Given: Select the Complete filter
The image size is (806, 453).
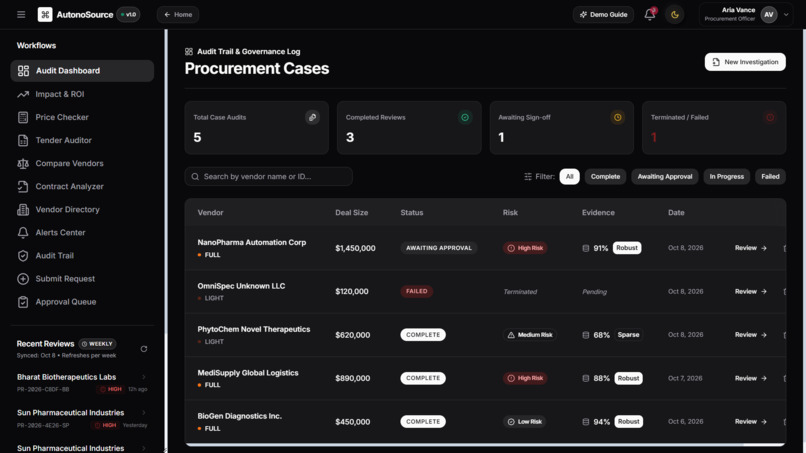Looking at the screenshot, I should [606, 176].
